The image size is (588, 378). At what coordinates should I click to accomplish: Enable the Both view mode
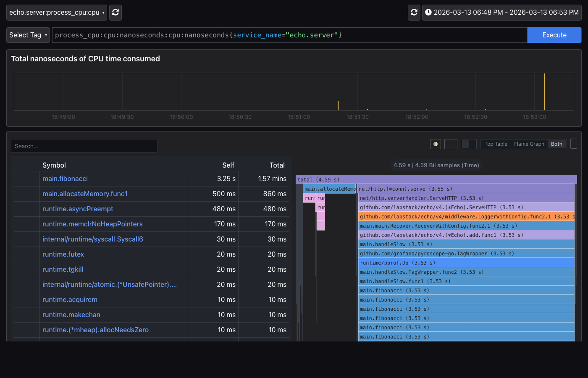tap(556, 144)
